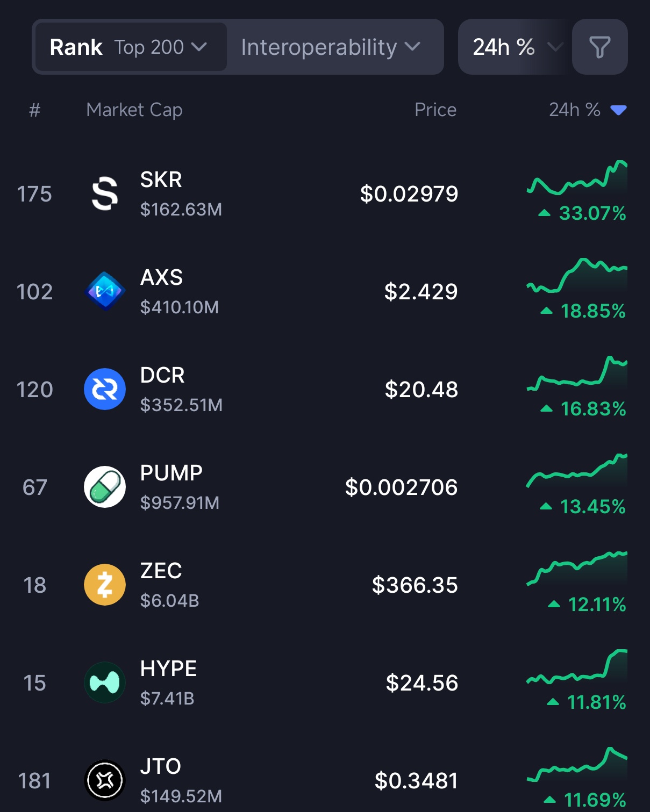This screenshot has width=650, height=812.
Task: Sort by # rank column header
Action: click(x=35, y=110)
